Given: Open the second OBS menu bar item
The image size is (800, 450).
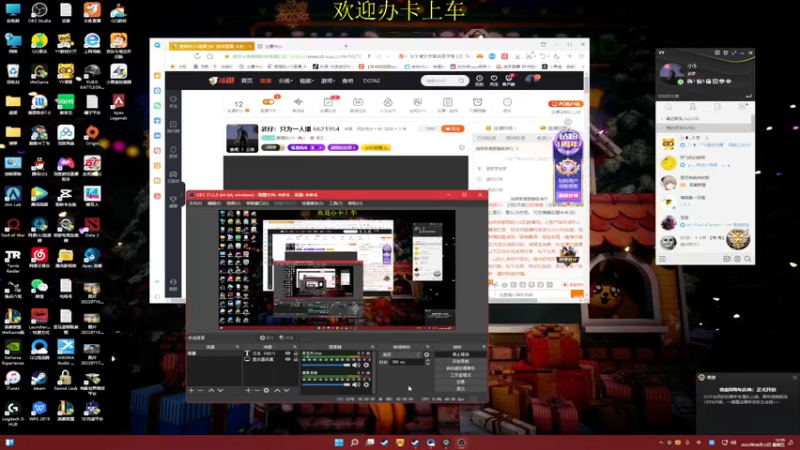Looking at the screenshot, I should pos(214,203).
